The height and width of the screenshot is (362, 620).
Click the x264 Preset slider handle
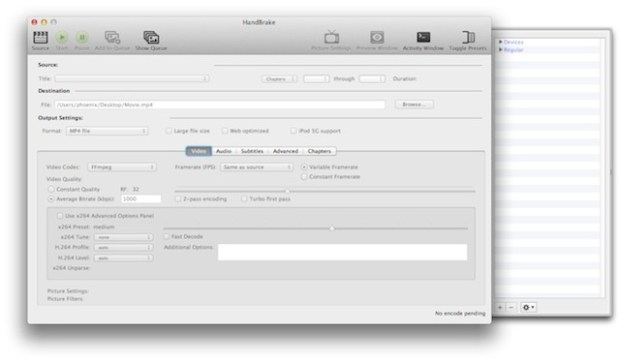point(332,228)
